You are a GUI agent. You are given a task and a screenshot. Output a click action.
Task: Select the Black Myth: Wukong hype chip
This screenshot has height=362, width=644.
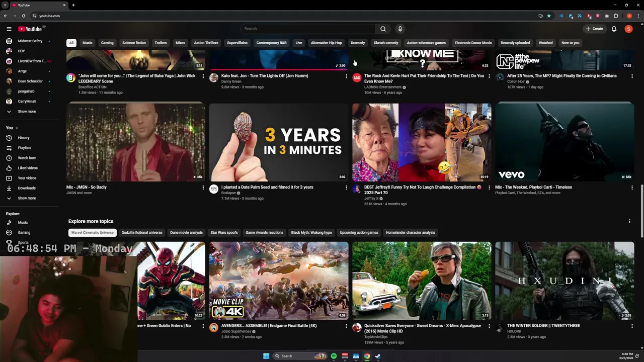[x=311, y=233]
